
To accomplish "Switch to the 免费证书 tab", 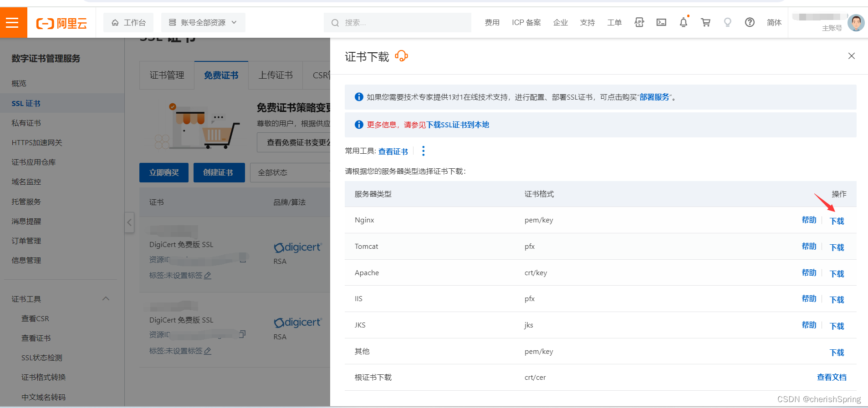I will 221,75.
